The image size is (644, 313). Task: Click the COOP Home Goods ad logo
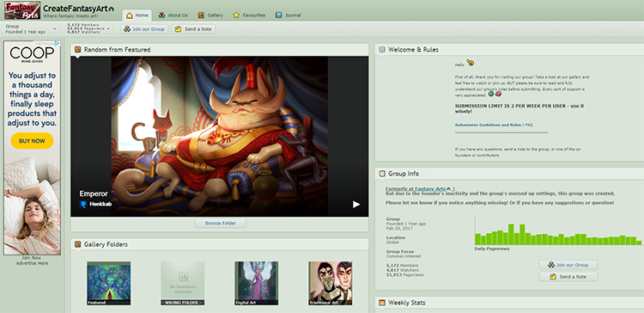(x=32, y=54)
